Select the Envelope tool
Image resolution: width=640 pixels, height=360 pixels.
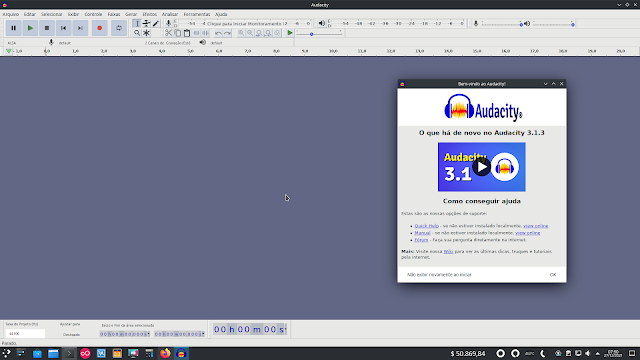pyautogui.click(x=146, y=24)
